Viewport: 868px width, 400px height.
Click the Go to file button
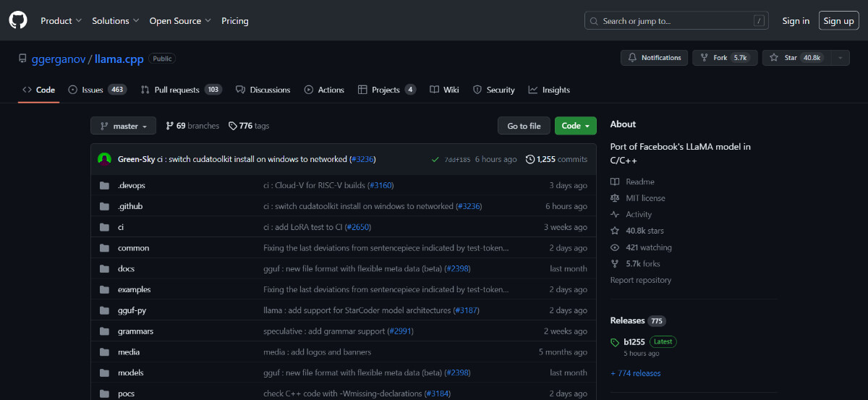(524, 126)
